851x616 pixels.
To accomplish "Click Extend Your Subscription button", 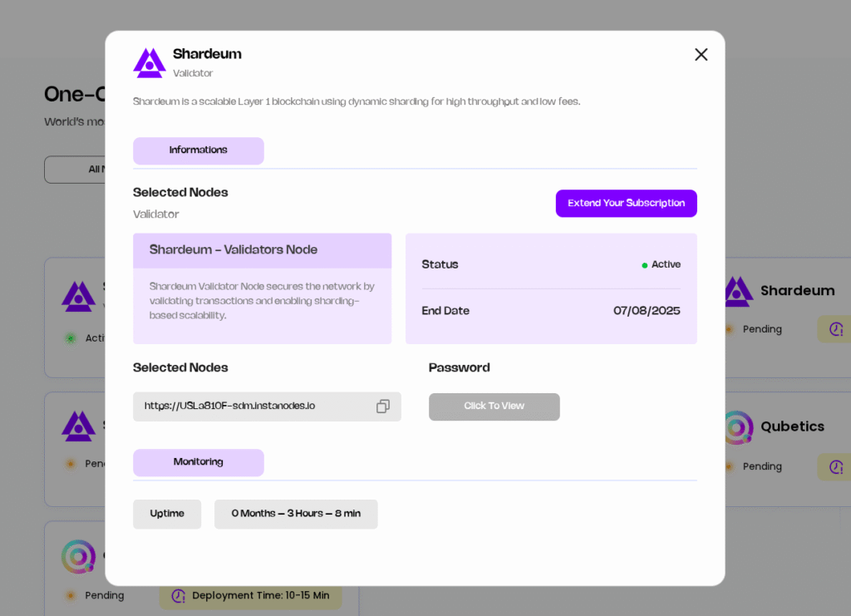I will click(x=626, y=203).
